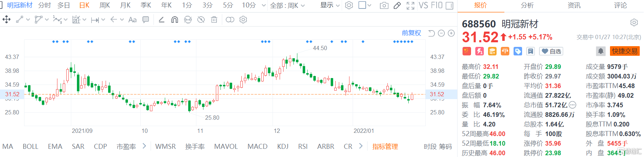Switch to 多日 multi-day chart
Image resolution: width=644 pixels, height=157 pixels.
click(x=64, y=5)
